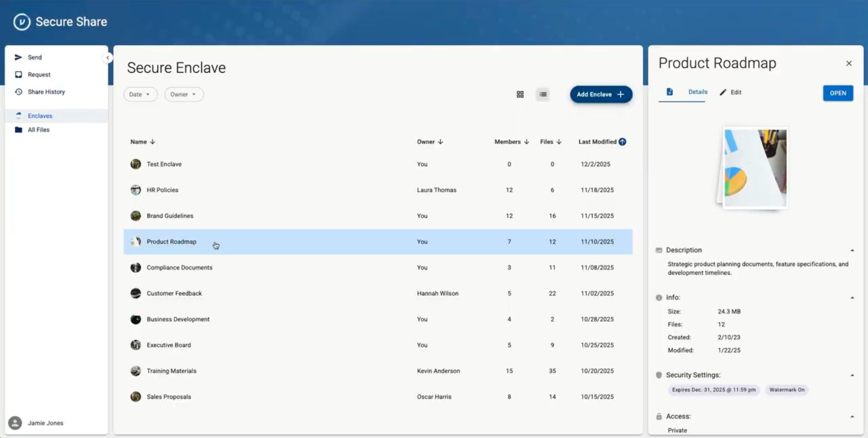Screen dimensions: 868x438
Task: Switch to grid view layout
Action: [520, 95]
